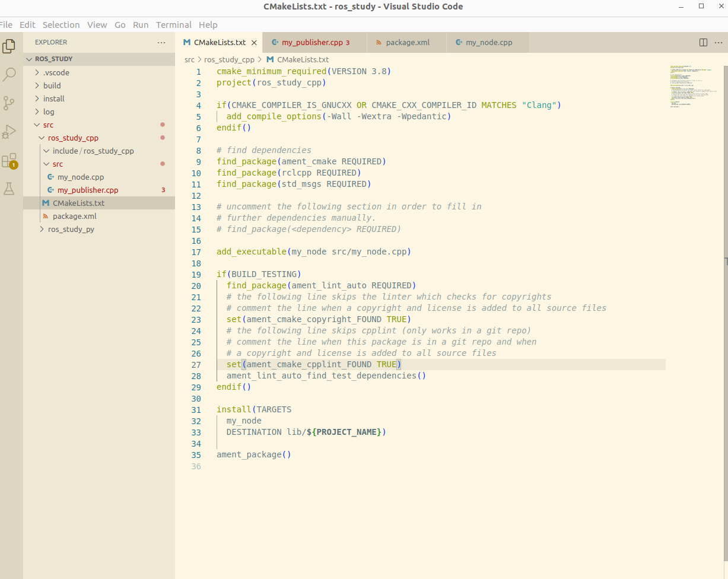Open the Go menu
This screenshot has height=579, width=728.
(x=120, y=25)
